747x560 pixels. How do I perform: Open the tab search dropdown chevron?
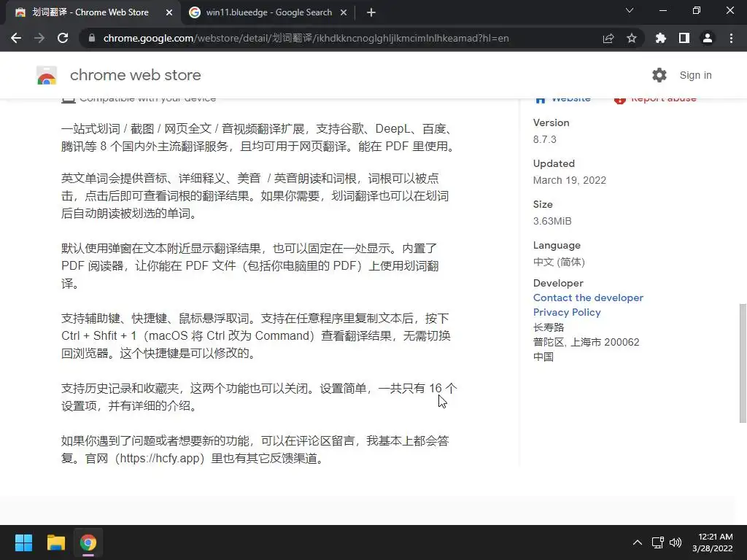pos(630,10)
